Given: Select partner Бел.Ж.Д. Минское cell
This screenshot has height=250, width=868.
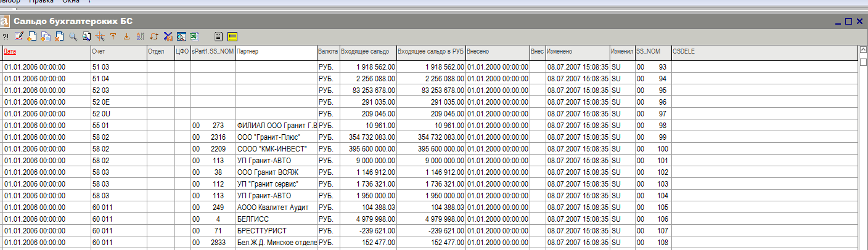Looking at the screenshot, I should click(276, 242).
